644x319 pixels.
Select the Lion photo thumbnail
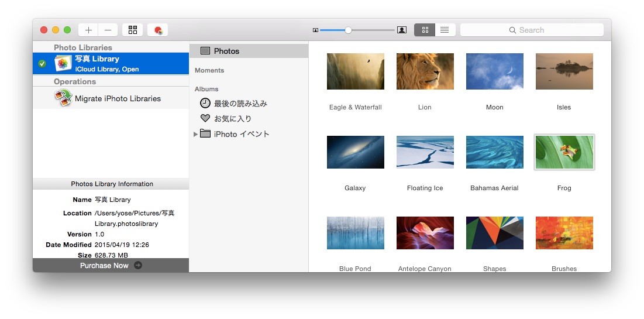425,71
